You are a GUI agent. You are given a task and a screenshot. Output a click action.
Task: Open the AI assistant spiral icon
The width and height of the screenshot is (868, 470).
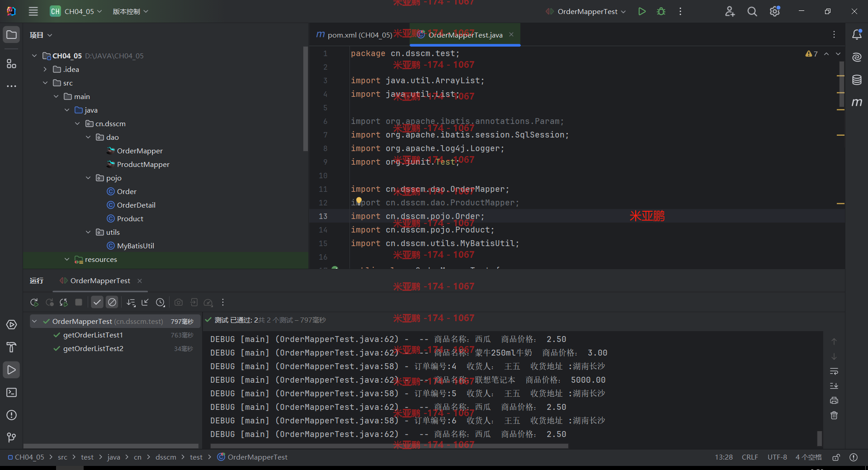[857, 57]
